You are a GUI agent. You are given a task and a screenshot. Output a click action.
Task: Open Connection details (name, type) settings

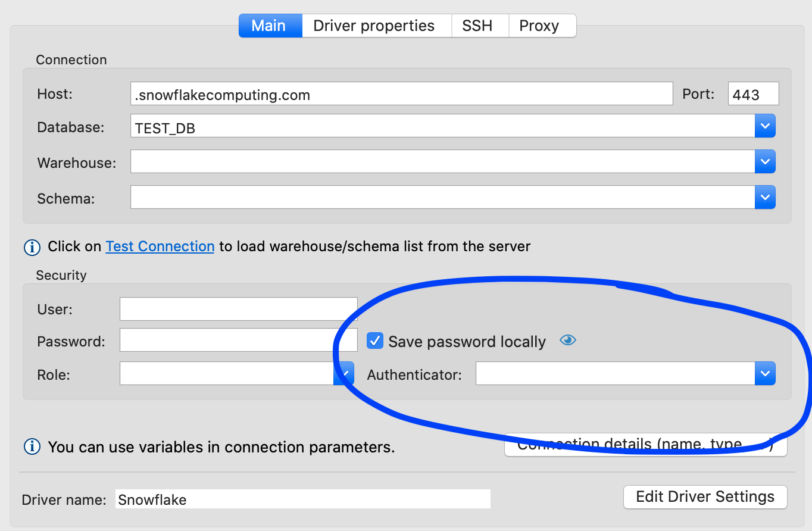646,443
